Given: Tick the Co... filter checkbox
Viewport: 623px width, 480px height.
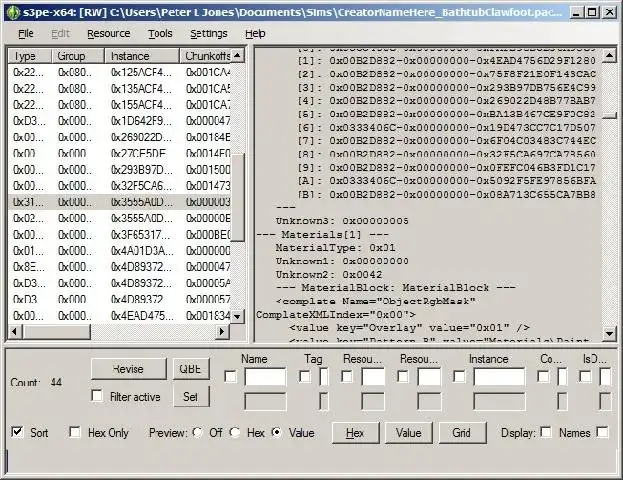Looking at the screenshot, I should click(543, 376).
